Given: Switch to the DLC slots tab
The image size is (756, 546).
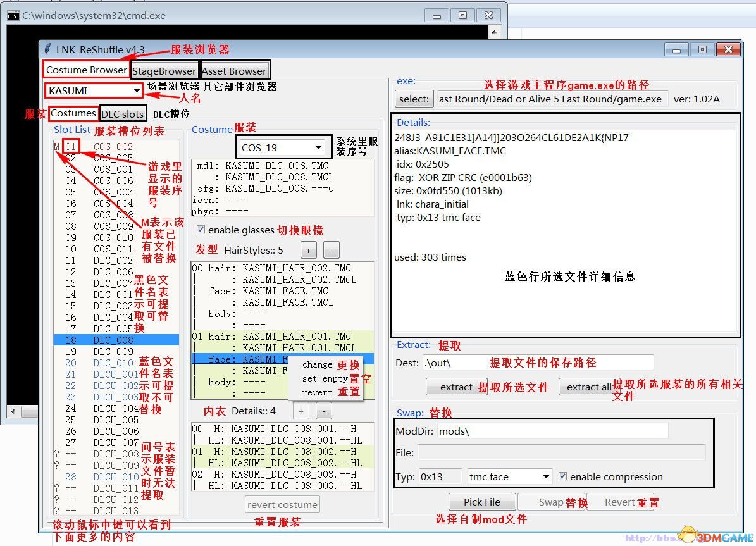Looking at the screenshot, I should (123, 113).
